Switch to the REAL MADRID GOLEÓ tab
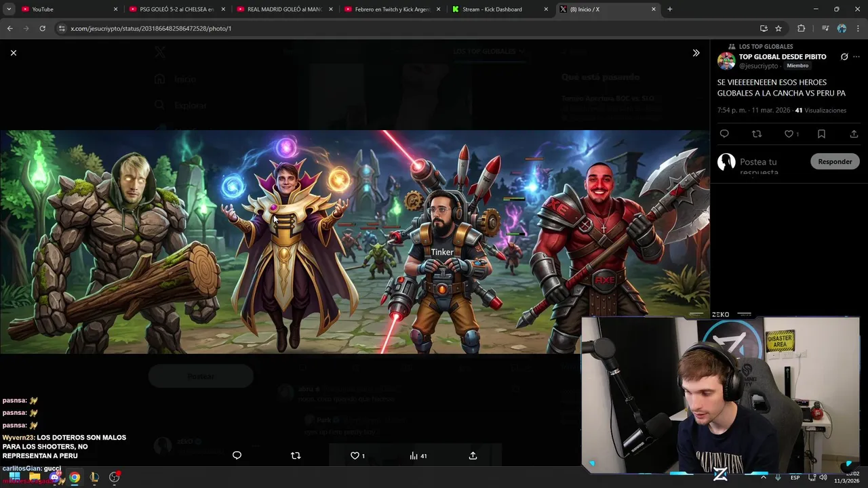Screen dimensions: 868x488 (x=283, y=9)
